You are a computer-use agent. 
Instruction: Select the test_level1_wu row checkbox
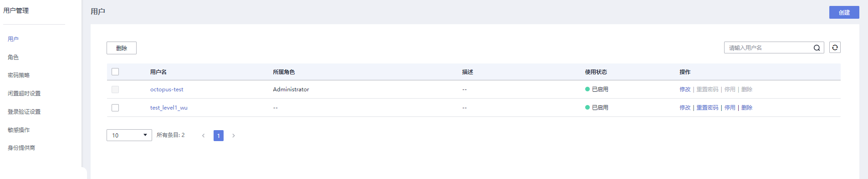pyautogui.click(x=115, y=108)
